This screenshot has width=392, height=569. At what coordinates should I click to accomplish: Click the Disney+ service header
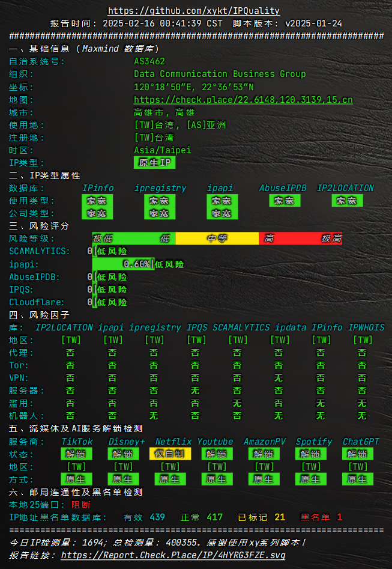pos(127,441)
